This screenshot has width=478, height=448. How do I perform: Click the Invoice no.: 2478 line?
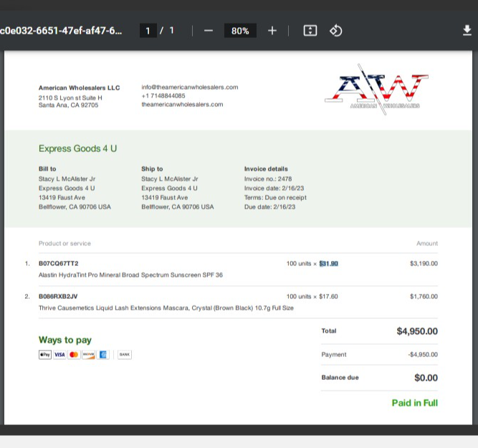point(268,179)
